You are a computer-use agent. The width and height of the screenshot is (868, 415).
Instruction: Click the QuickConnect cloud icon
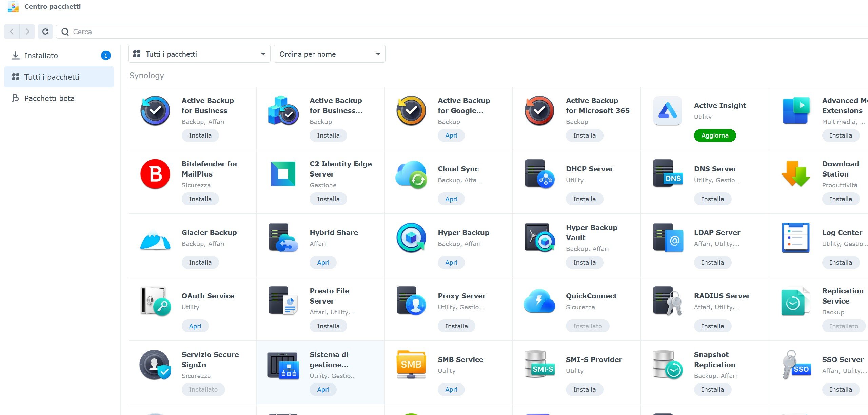(x=539, y=301)
